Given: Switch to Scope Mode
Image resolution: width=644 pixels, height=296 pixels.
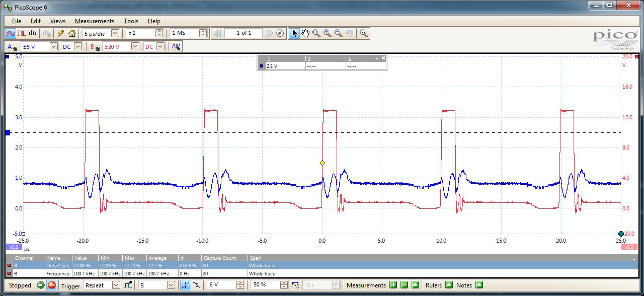Looking at the screenshot, I should pyautogui.click(x=10, y=33).
